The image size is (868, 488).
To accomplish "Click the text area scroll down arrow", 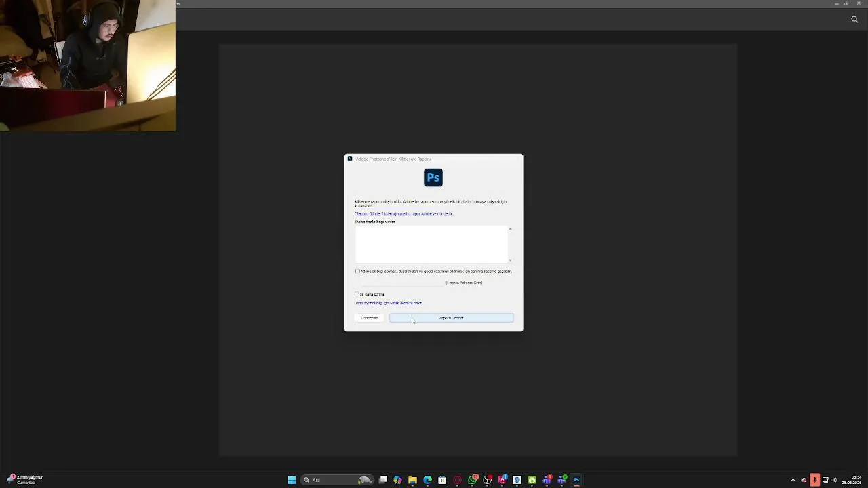I will (510, 260).
